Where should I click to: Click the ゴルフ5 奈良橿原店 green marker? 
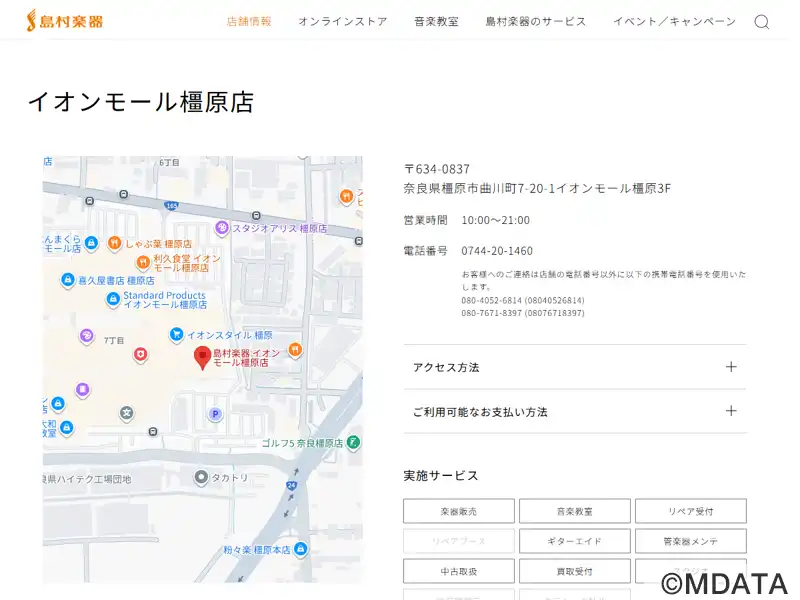point(353,442)
